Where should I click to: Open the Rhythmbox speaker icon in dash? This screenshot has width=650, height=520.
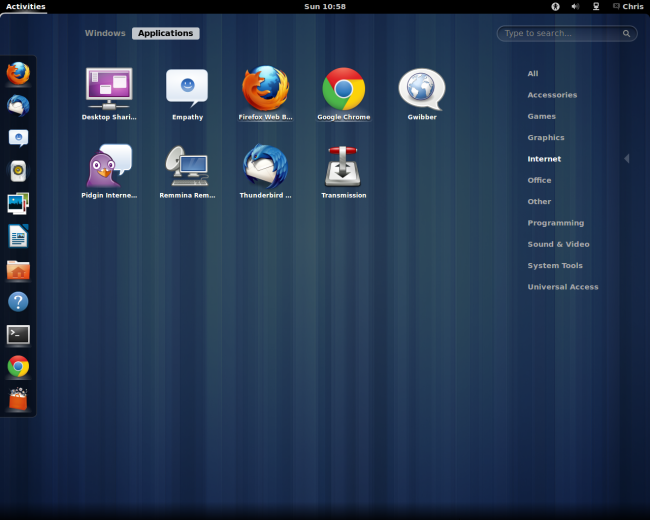[18, 171]
